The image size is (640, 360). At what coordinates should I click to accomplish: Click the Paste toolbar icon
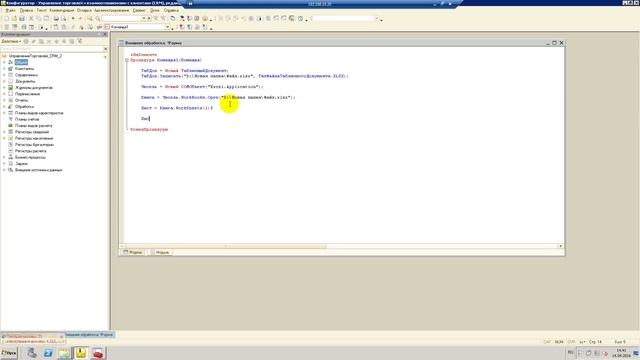click(46, 18)
